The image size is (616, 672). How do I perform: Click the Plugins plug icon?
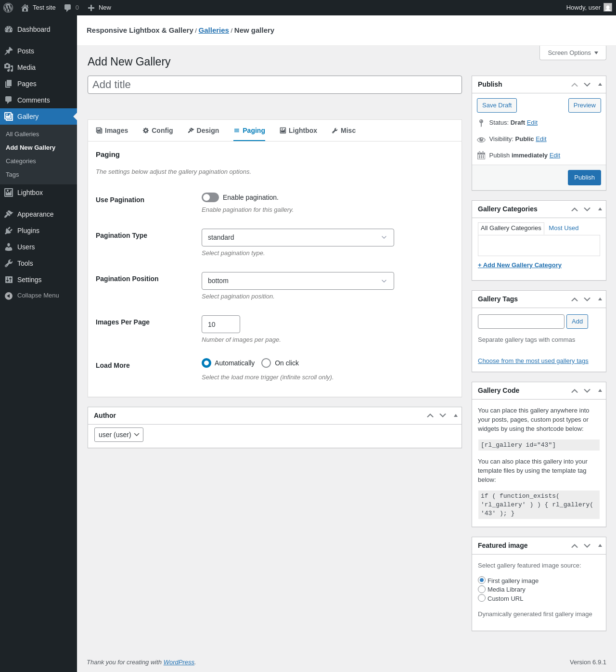coord(9,231)
